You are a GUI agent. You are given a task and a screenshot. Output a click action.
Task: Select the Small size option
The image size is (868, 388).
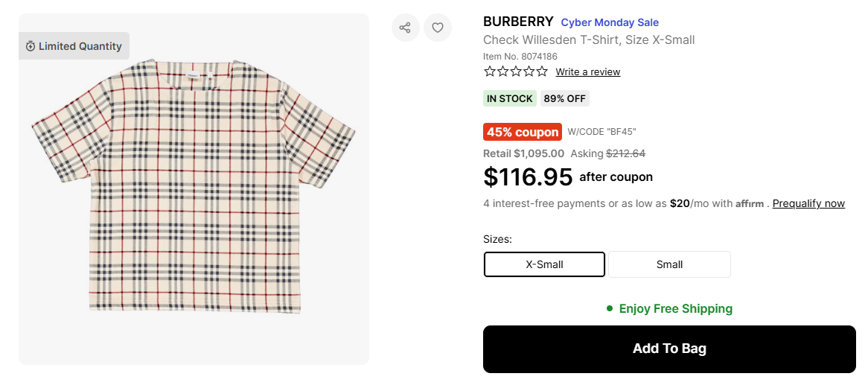coord(669,264)
